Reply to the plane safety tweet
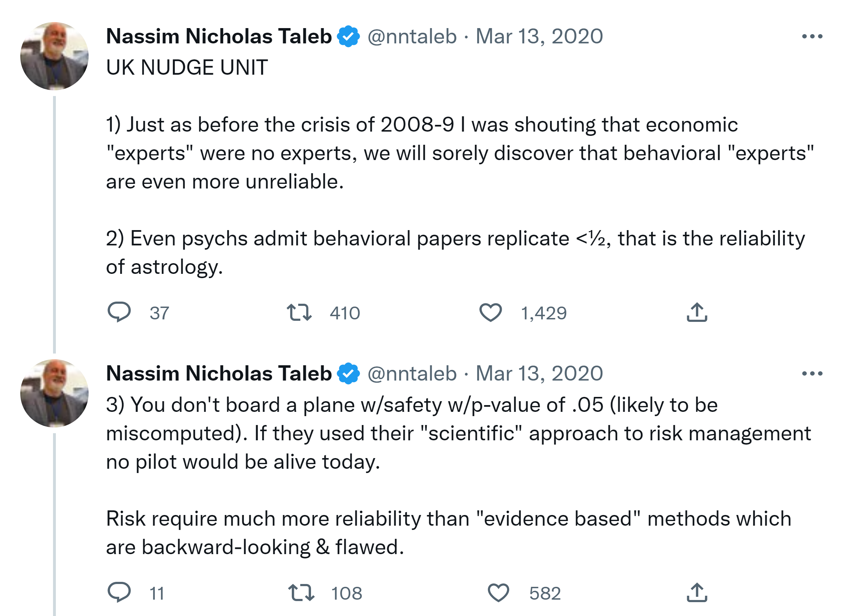Viewport: 843px width, 616px height. click(119, 593)
